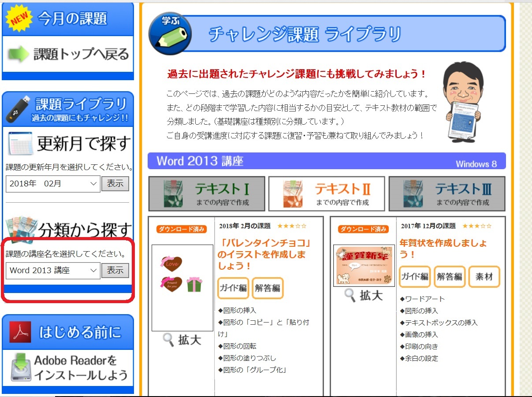
Task: Click the 図形の「グループ化」 list item
Action: pos(253,370)
